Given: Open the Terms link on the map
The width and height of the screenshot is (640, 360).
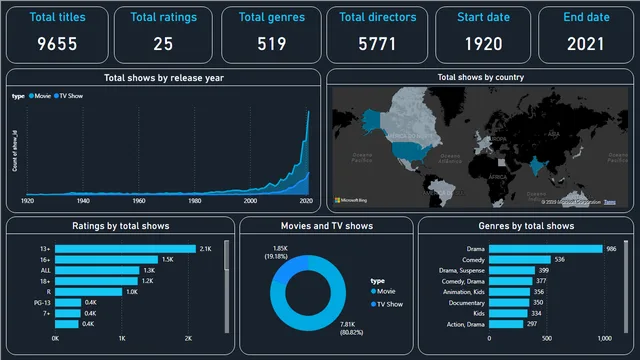Looking at the screenshot, I should (x=610, y=202).
